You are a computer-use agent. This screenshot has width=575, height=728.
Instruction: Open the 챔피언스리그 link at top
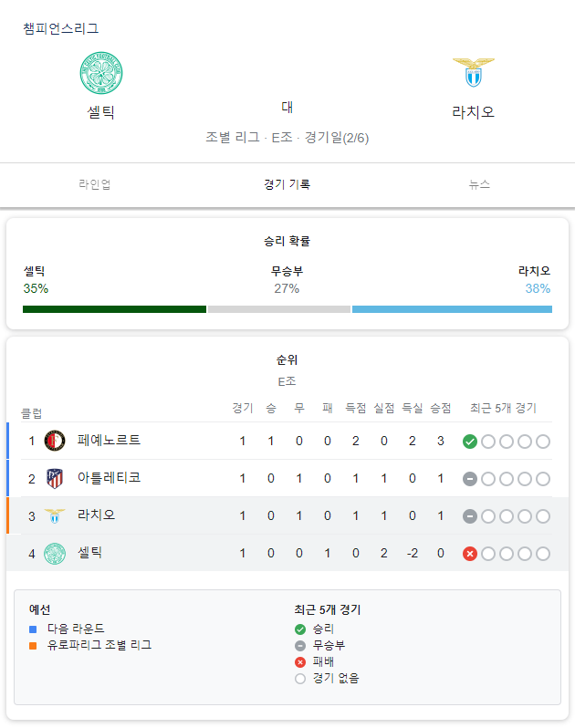(61, 28)
